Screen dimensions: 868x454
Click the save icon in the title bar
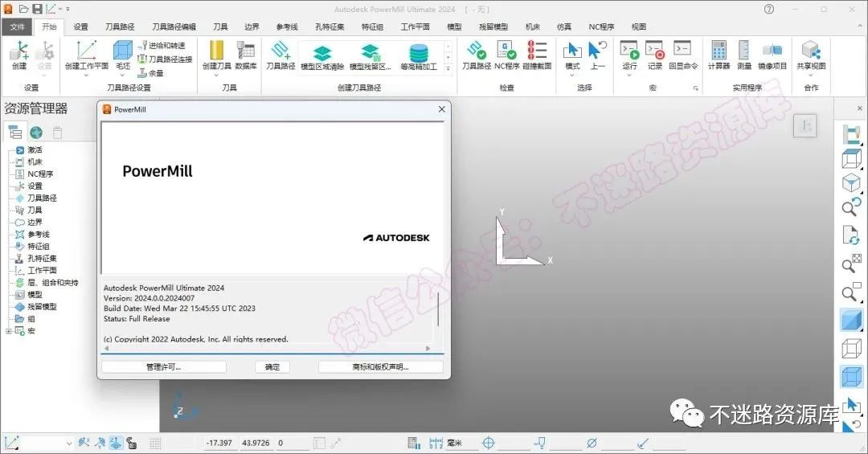[36, 9]
